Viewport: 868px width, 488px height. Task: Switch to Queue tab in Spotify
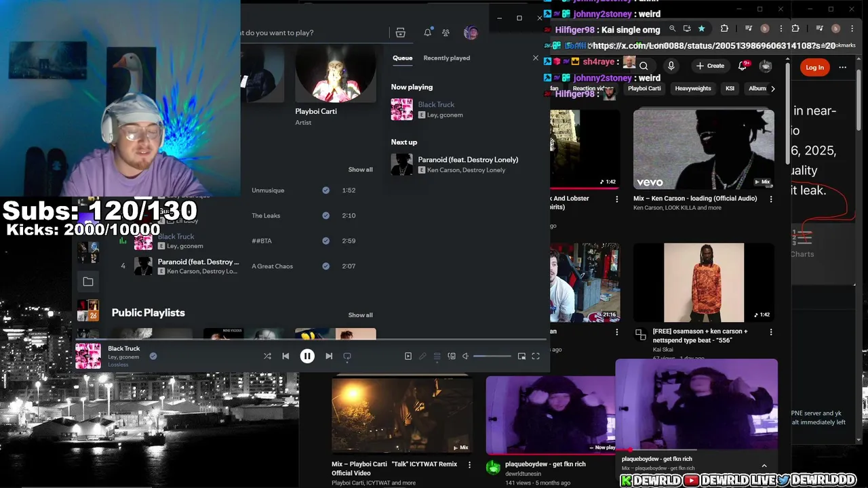pos(403,58)
